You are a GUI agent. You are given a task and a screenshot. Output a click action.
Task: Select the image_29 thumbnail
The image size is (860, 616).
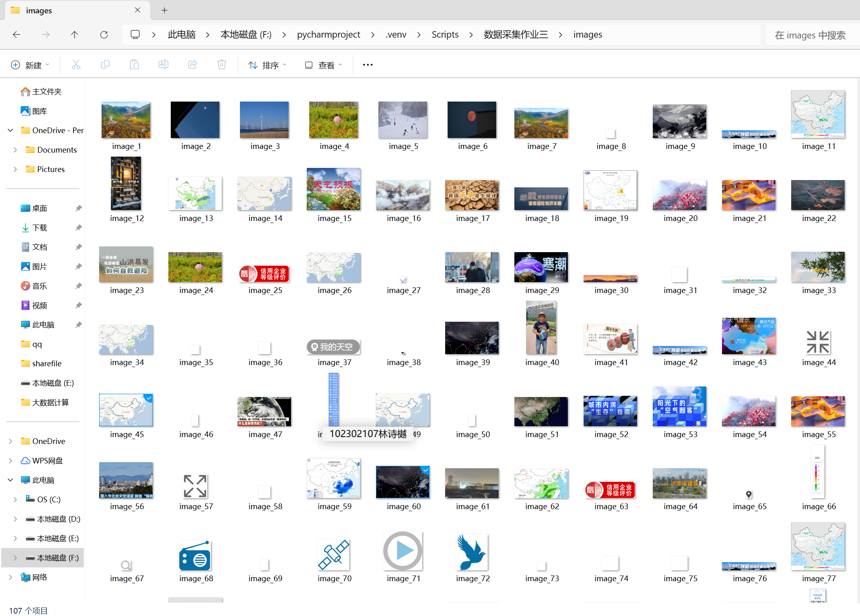[x=541, y=267]
